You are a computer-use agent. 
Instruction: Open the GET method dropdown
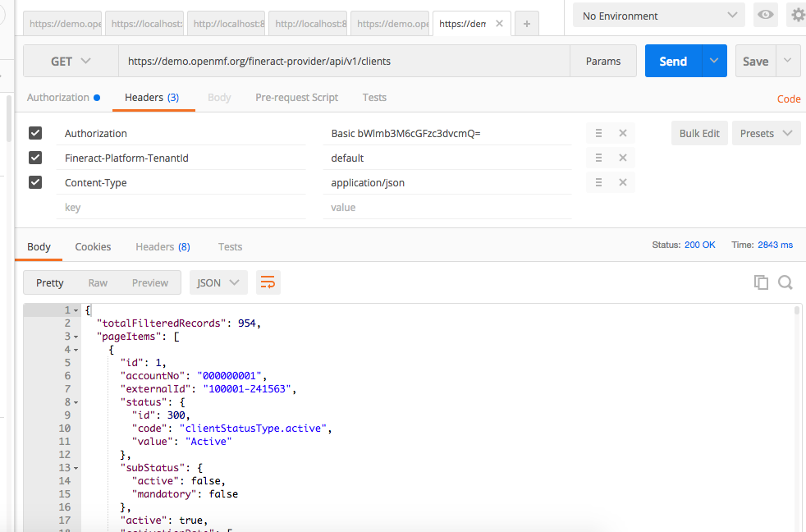[71, 62]
